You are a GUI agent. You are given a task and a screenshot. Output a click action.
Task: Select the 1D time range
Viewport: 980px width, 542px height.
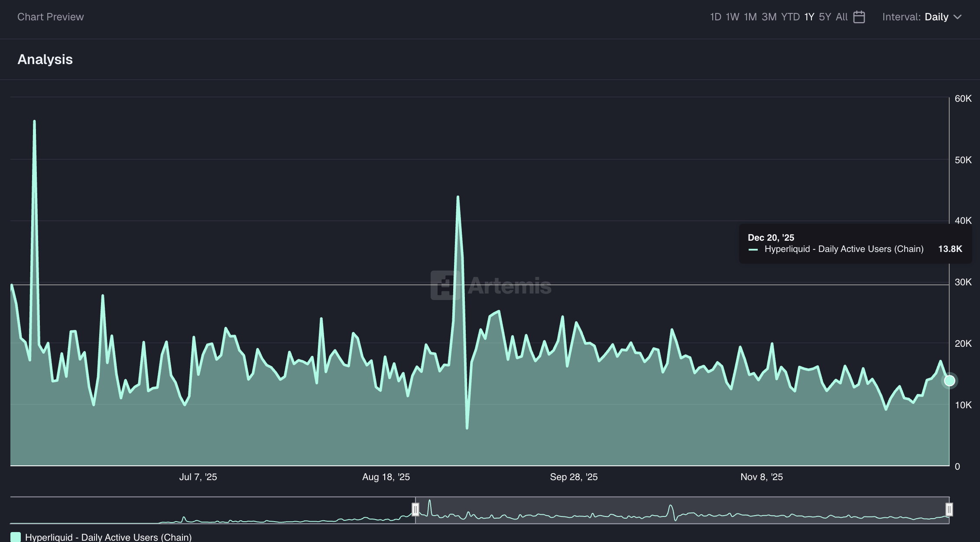click(x=715, y=17)
